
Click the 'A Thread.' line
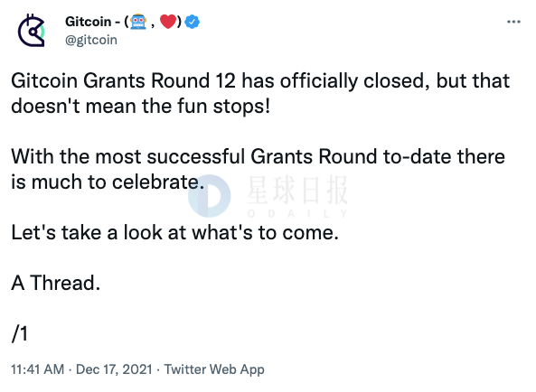click(x=56, y=283)
